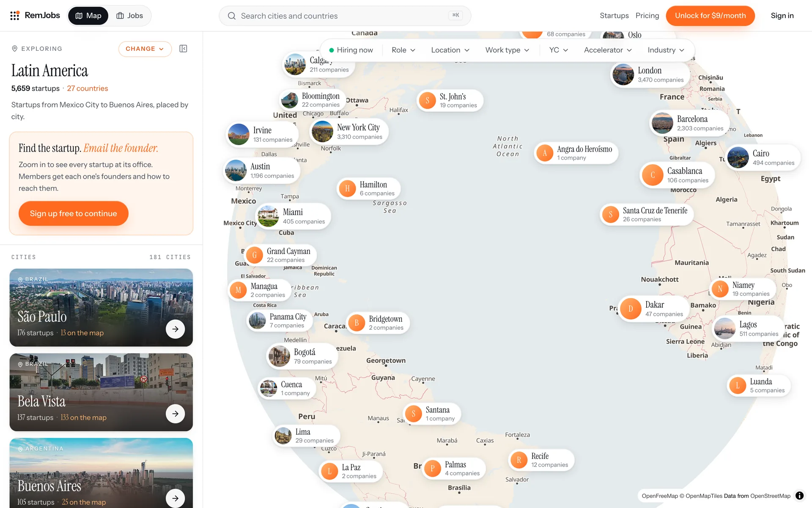Open the YC filter dropdown

click(559, 50)
